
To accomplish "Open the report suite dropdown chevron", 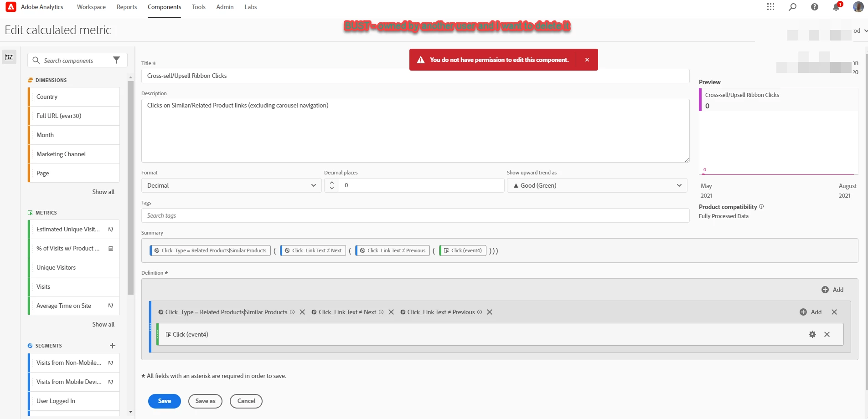I will (x=865, y=31).
